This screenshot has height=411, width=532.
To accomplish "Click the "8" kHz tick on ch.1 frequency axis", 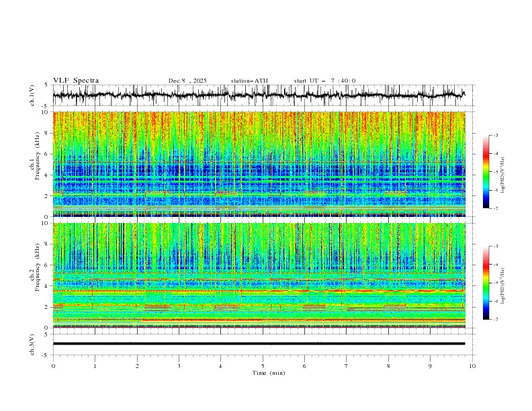I will (47, 133).
